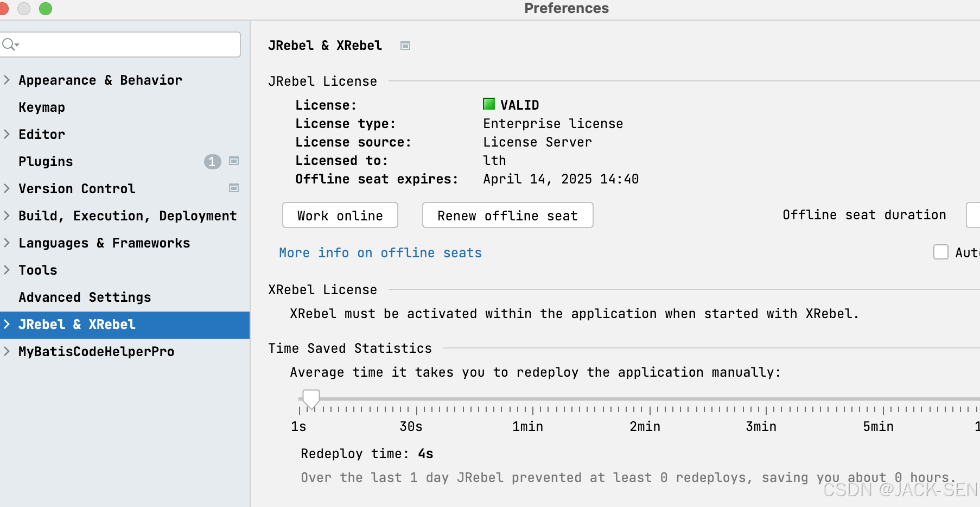Click the project-level icon beside Plugins
Image resolution: width=980 pixels, height=507 pixels.
[x=234, y=161]
